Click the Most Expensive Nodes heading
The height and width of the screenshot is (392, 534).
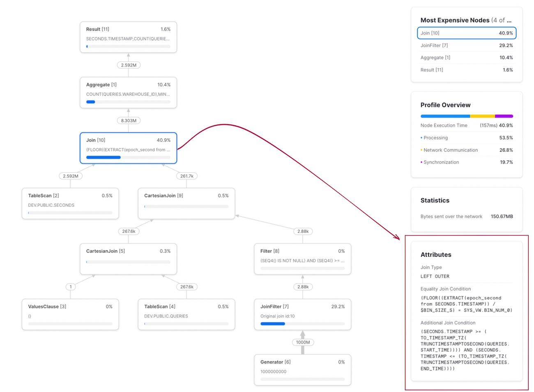[x=466, y=20]
